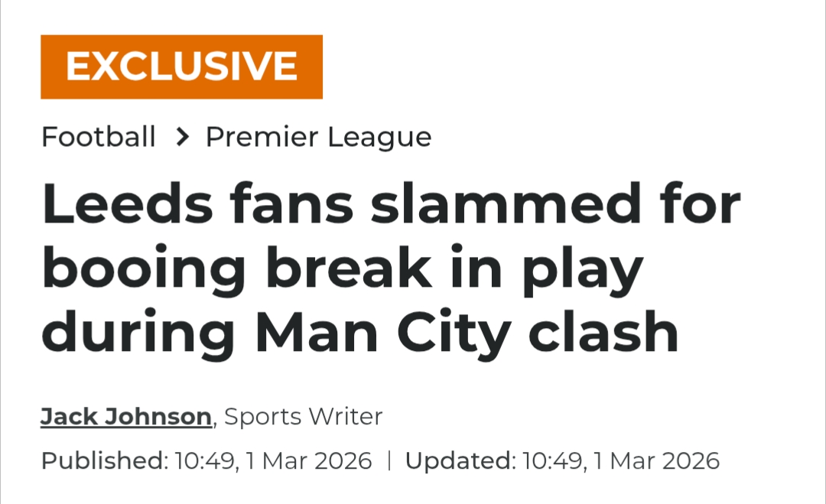Click the "Sports Writer" role text

303,417
